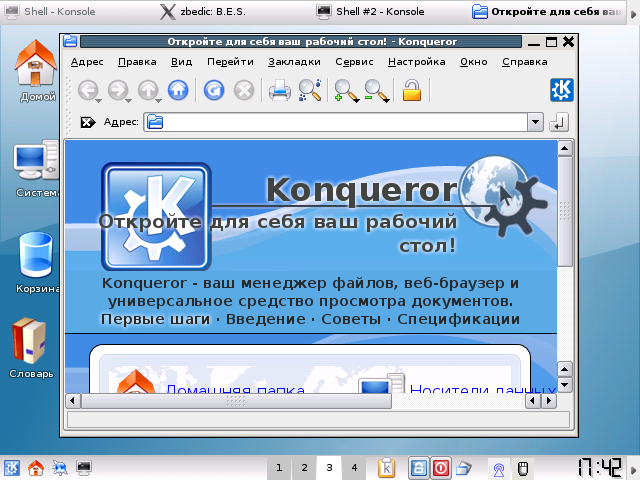Image resolution: width=640 pixels, height=480 pixels.
Task: Switch to virtual desktop 1
Action: (279, 468)
